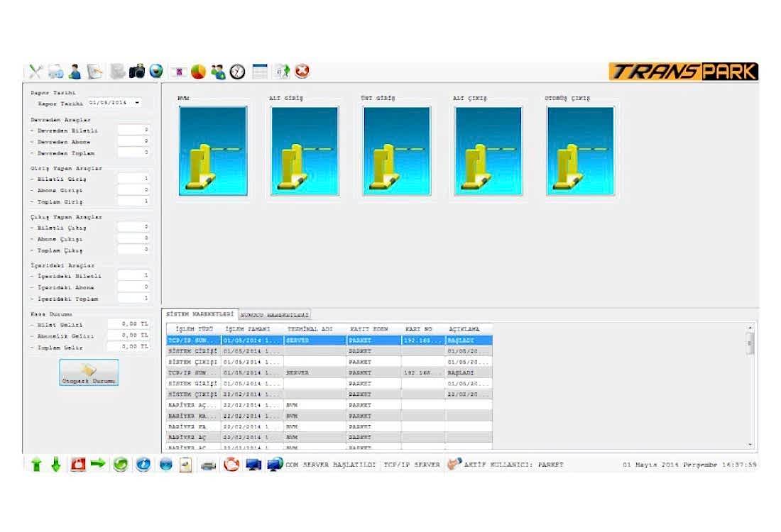
Task: Select the SİSTEM ÇIKIŞI row dated 22/02/2014
Action: click(x=329, y=394)
